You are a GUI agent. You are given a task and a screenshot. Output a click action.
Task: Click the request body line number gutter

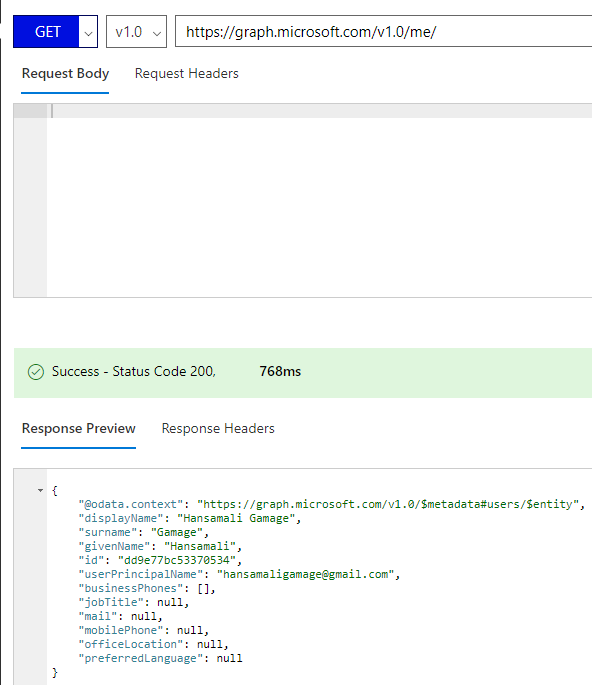pyautogui.click(x=30, y=201)
